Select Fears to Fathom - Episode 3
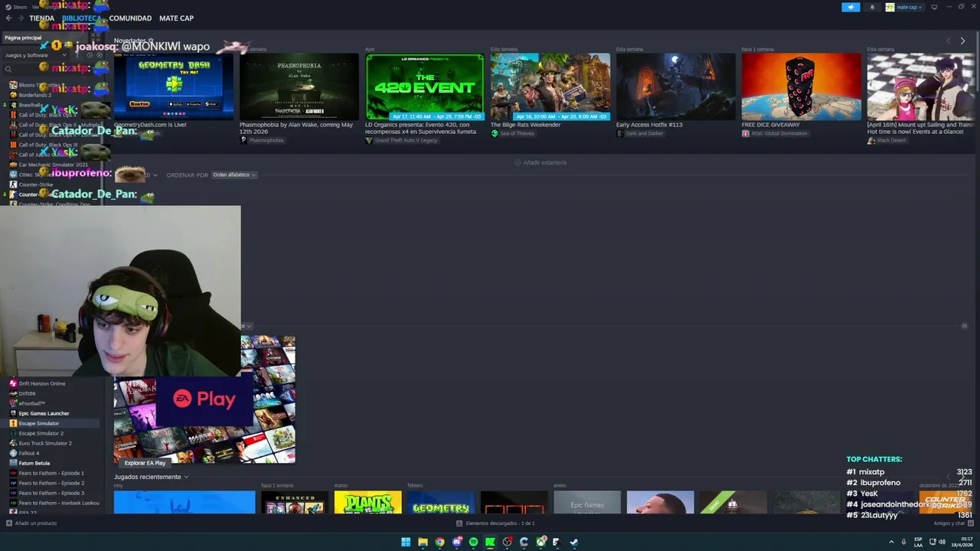The image size is (980, 551). (x=51, y=493)
